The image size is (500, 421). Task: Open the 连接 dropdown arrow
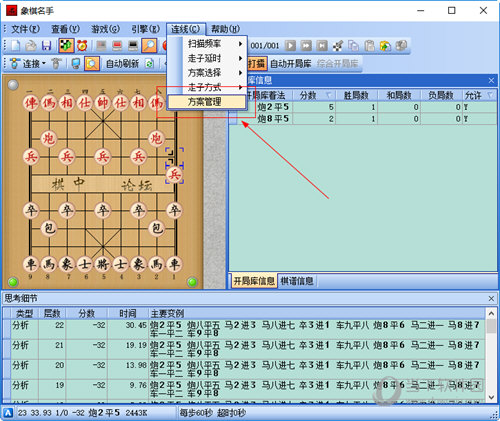point(44,63)
